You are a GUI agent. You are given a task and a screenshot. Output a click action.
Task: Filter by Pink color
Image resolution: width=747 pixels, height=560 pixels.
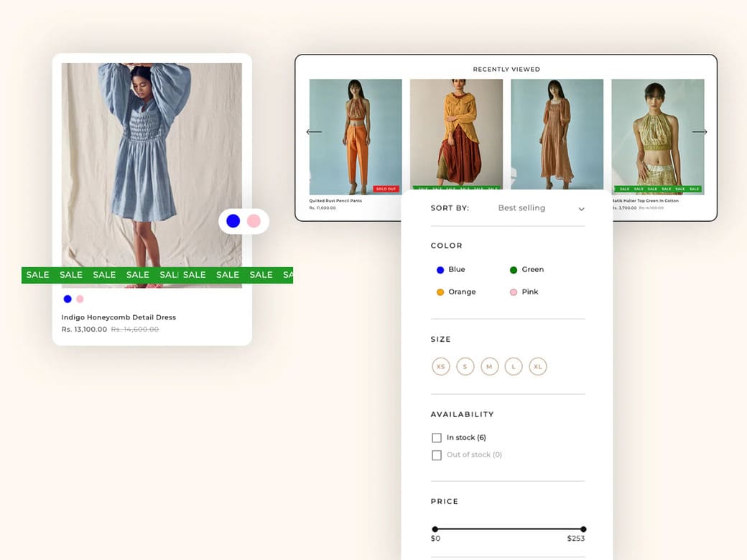coord(524,292)
